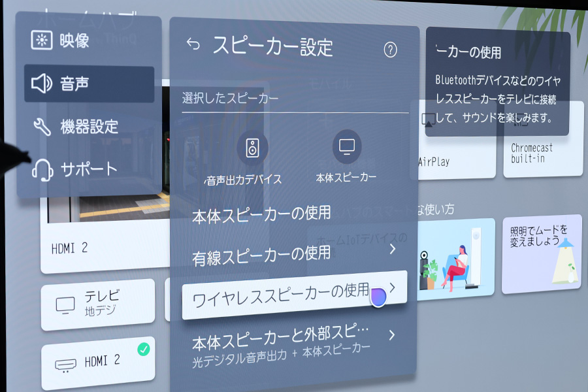Click the speaker icon beside 音声

41,83
